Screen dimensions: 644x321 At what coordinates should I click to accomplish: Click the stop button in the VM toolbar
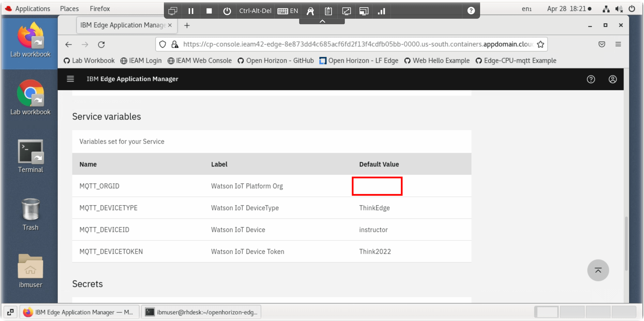209,11
